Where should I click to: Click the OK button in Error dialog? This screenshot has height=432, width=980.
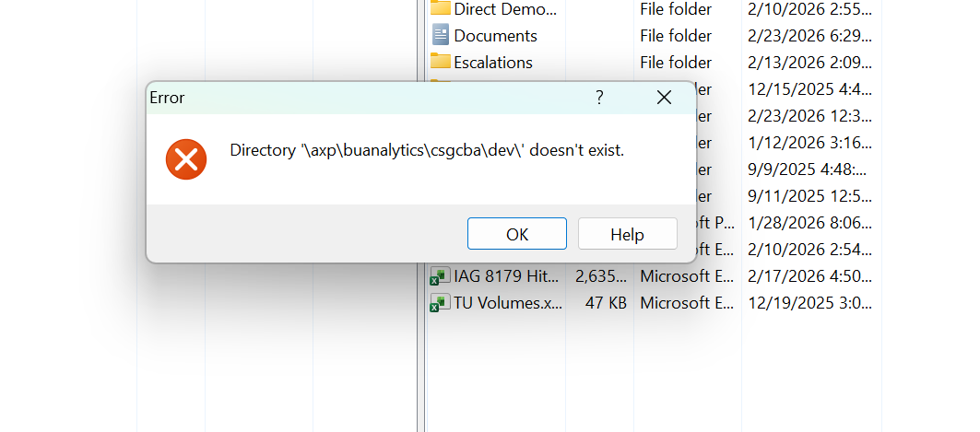pos(516,234)
